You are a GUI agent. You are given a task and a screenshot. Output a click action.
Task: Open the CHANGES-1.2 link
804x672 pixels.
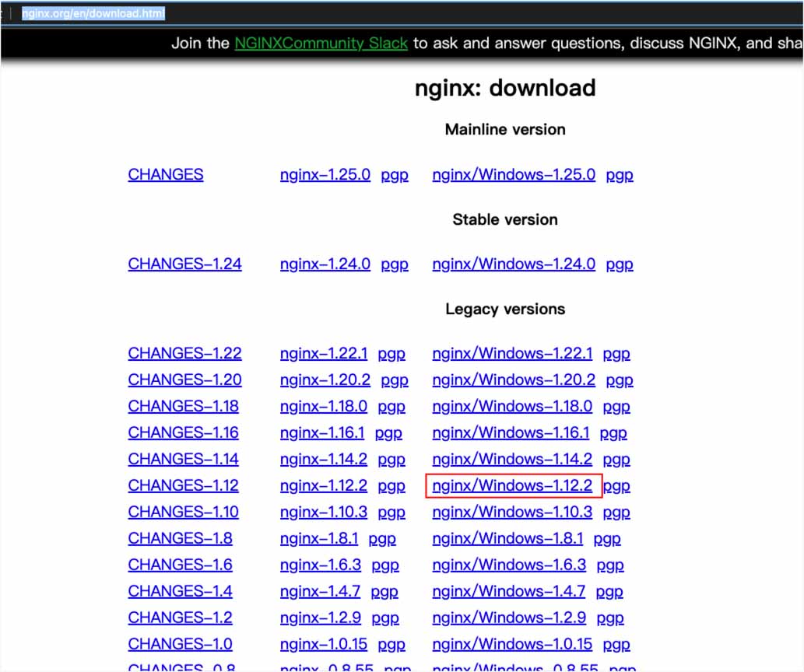click(180, 618)
